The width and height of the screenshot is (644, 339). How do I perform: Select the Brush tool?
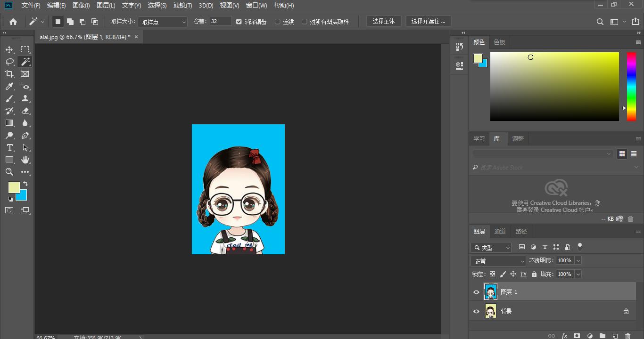(9, 99)
